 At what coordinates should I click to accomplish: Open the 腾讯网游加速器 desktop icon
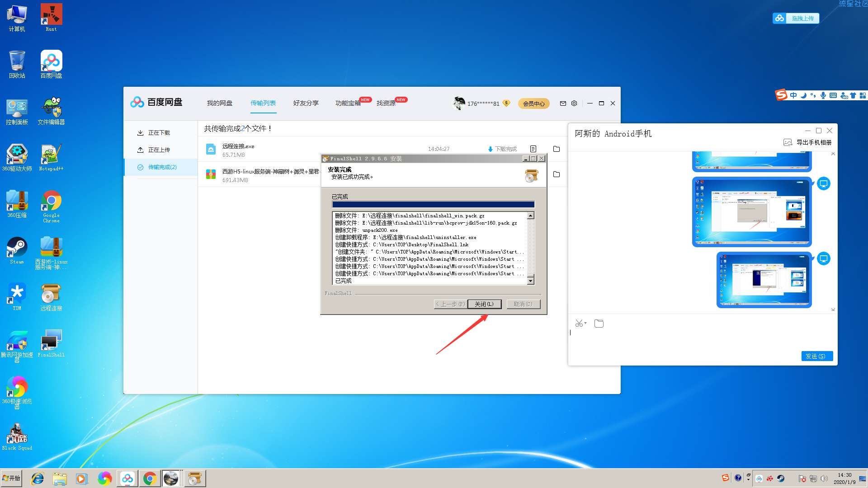(17, 346)
